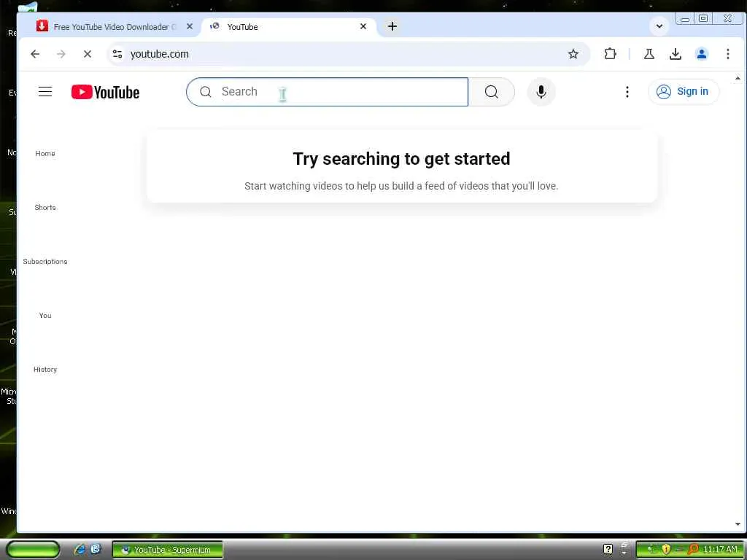Open the Supermium browser three-dot menu
The height and width of the screenshot is (560, 747).
tap(728, 54)
